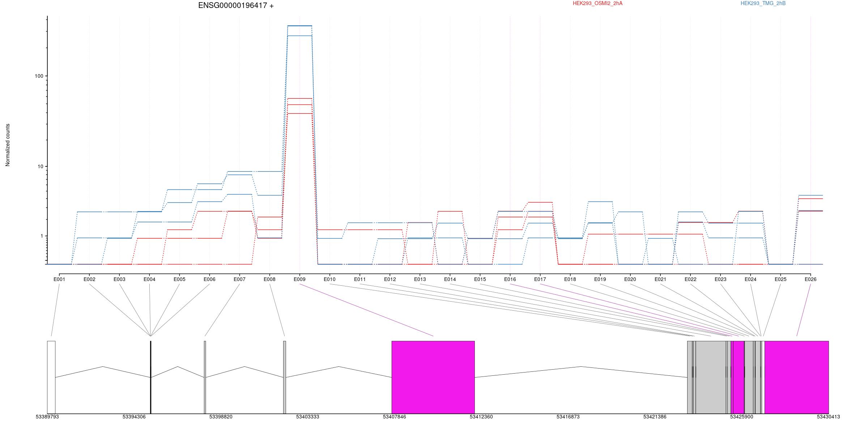This screenshot has width=868, height=434.
Task: Select the large gray exon block left of 53425900
Action: click(x=711, y=377)
